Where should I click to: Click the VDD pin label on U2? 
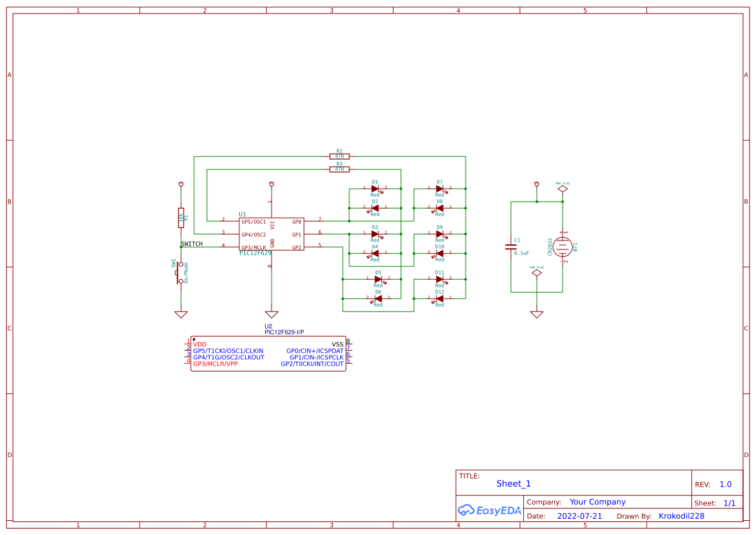pyautogui.click(x=200, y=344)
